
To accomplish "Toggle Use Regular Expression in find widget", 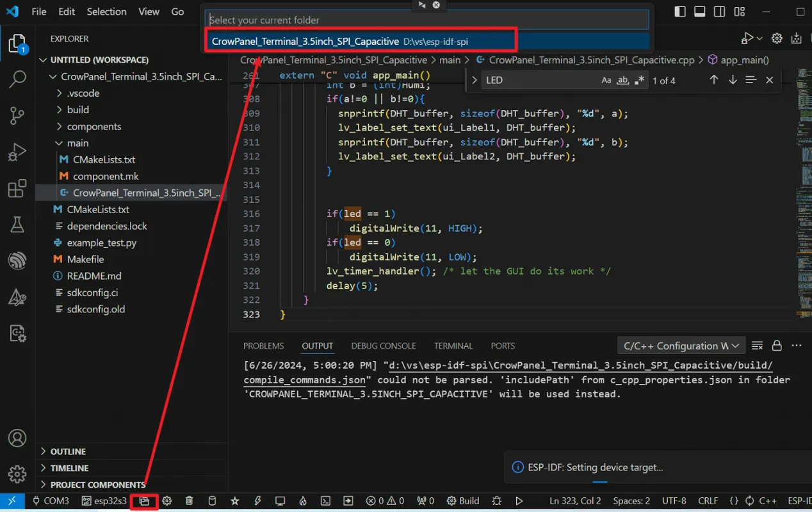I will [x=639, y=80].
